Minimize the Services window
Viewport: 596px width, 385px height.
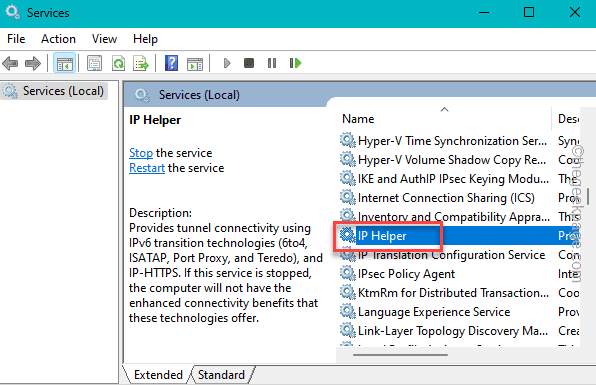click(484, 13)
